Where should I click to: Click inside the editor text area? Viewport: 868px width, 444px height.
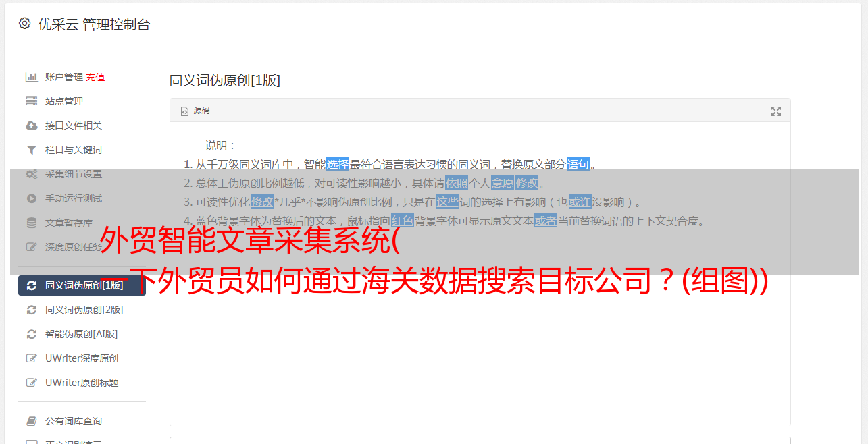(480, 337)
